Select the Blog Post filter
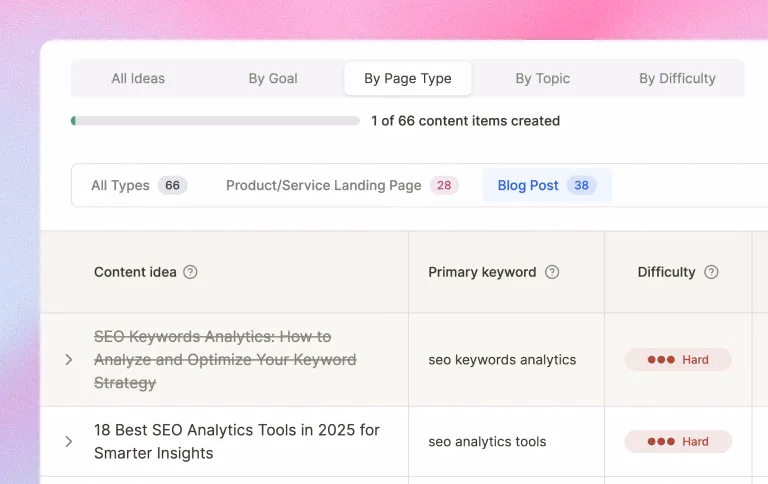Screen dimensions: 768x484 [546, 185]
